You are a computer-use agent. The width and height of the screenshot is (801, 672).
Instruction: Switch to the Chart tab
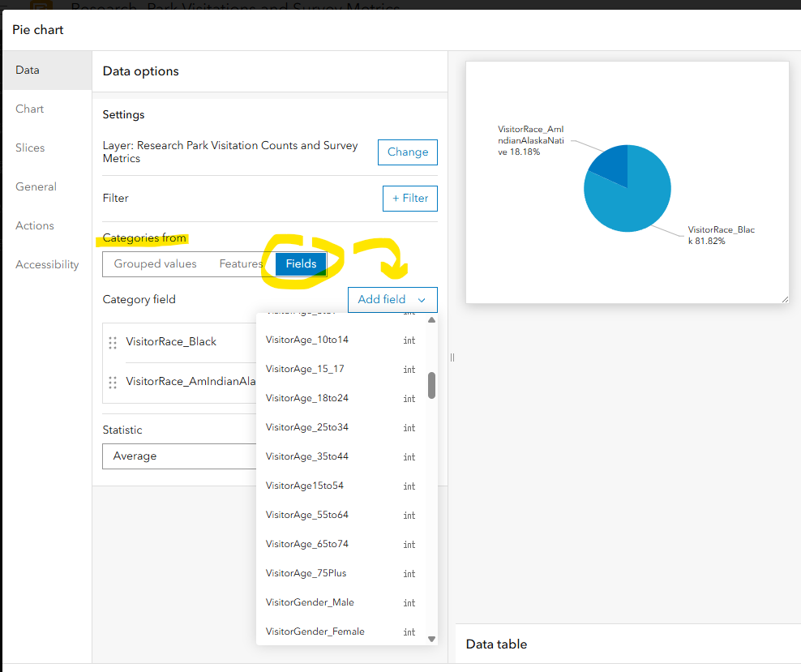pos(47,109)
